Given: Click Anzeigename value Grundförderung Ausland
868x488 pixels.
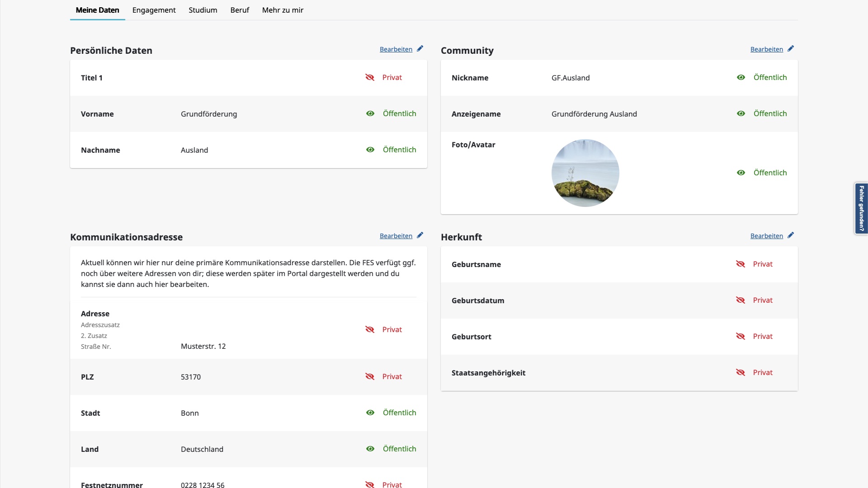Looking at the screenshot, I should (594, 114).
